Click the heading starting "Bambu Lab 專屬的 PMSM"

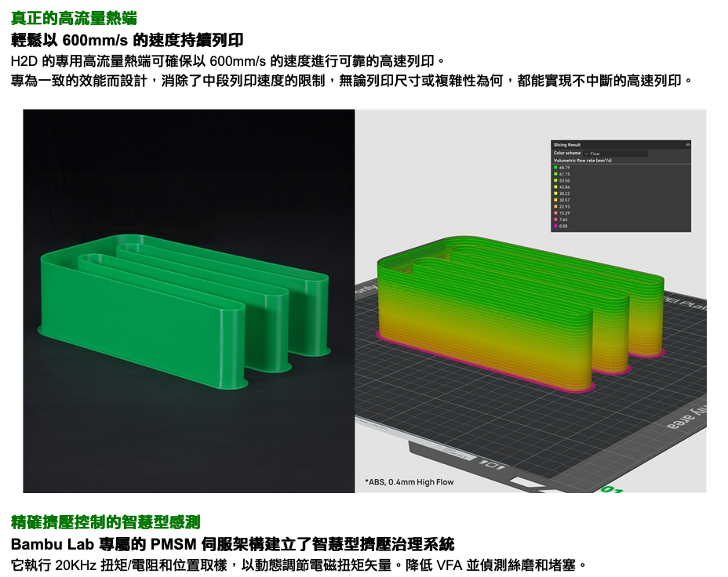pyautogui.click(x=233, y=543)
